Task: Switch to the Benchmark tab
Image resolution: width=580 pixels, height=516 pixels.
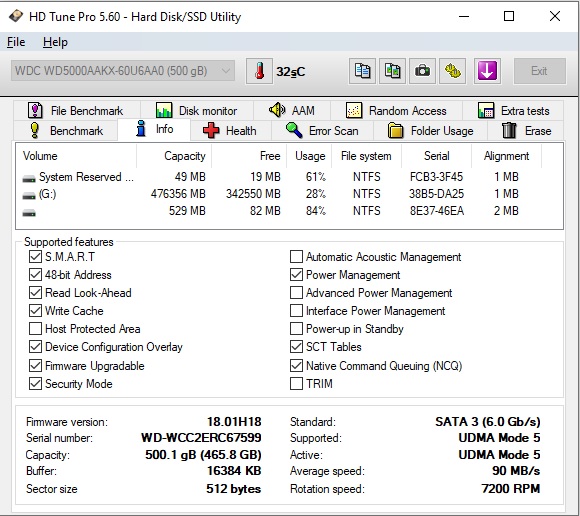Action: click(67, 131)
